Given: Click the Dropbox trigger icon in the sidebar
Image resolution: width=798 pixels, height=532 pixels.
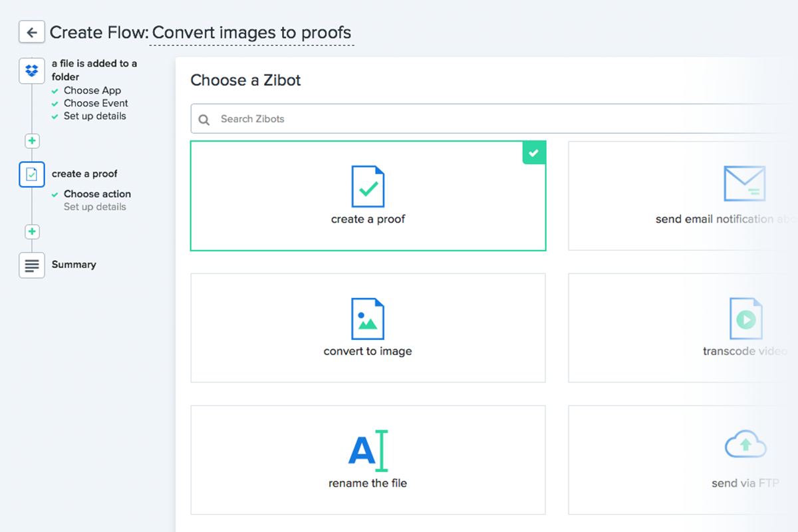Looking at the screenshot, I should tap(31, 70).
